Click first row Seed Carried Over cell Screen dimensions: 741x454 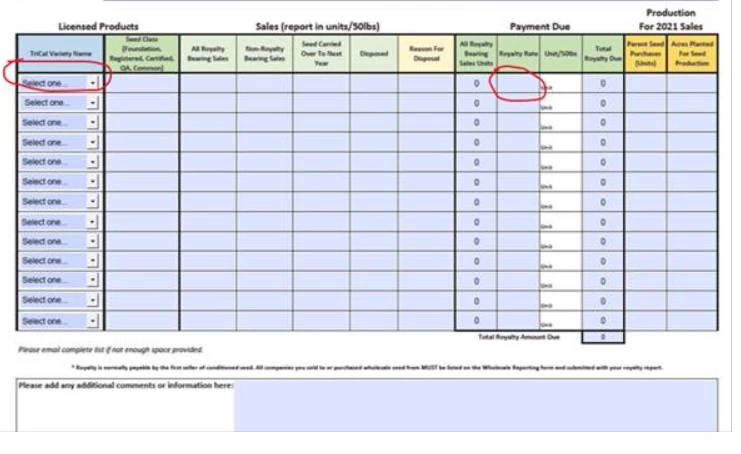click(x=321, y=83)
